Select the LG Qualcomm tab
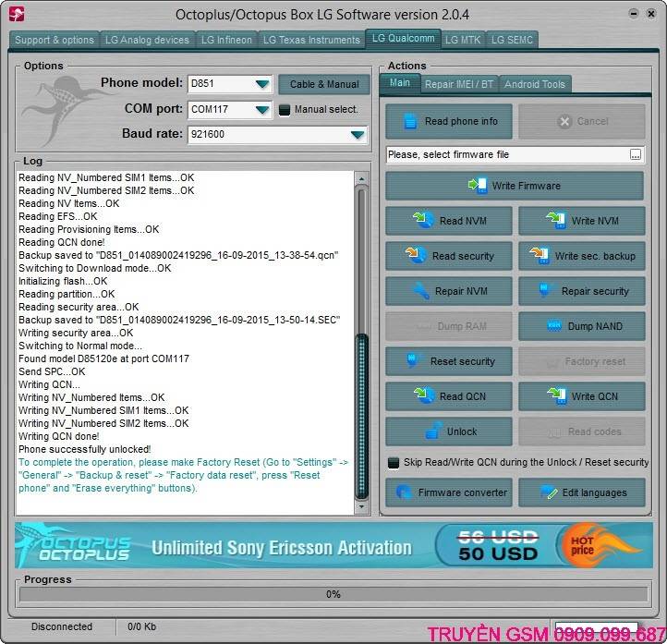This screenshot has height=644, width=667. point(404,38)
